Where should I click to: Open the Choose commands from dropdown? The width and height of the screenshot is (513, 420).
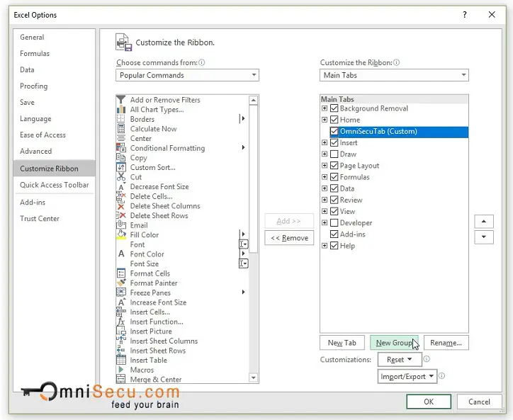point(187,75)
